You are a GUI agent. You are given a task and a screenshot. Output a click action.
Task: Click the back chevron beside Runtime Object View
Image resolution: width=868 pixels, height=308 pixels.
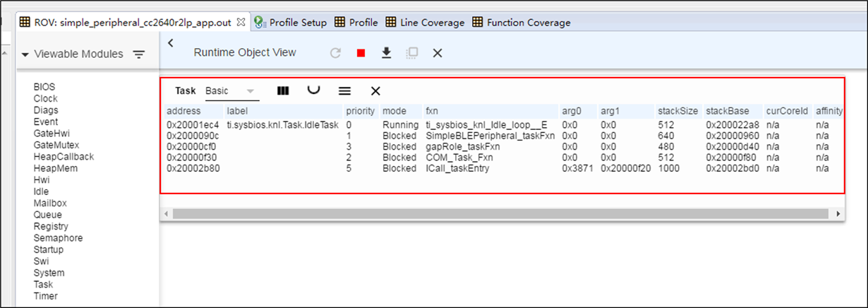pyautogui.click(x=171, y=44)
